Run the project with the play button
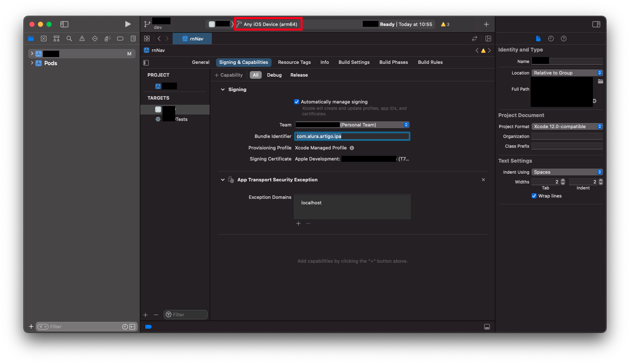The image size is (630, 364). (x=128, y=24)
